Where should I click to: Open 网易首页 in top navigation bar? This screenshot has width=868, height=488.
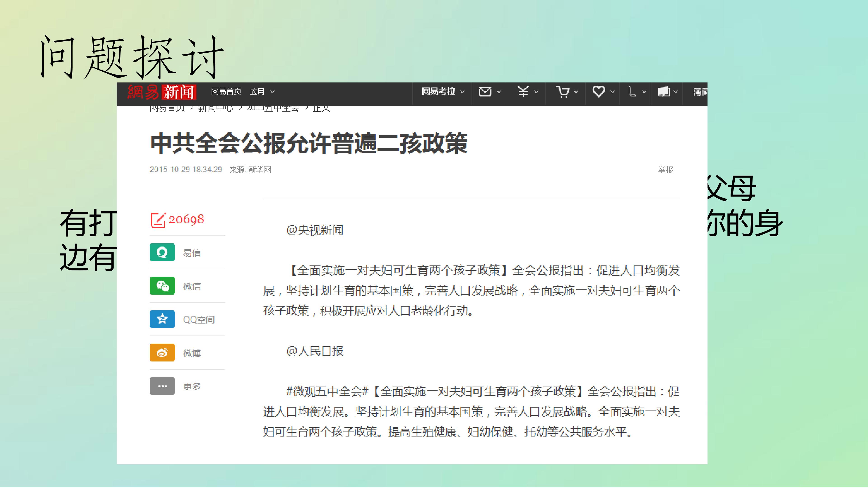tap(226, 91)
